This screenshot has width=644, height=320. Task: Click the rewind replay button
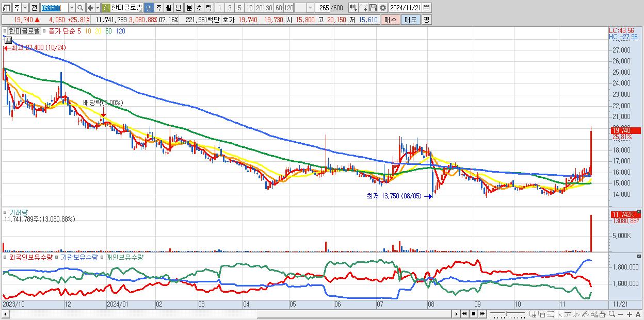(x=464, y=314)
